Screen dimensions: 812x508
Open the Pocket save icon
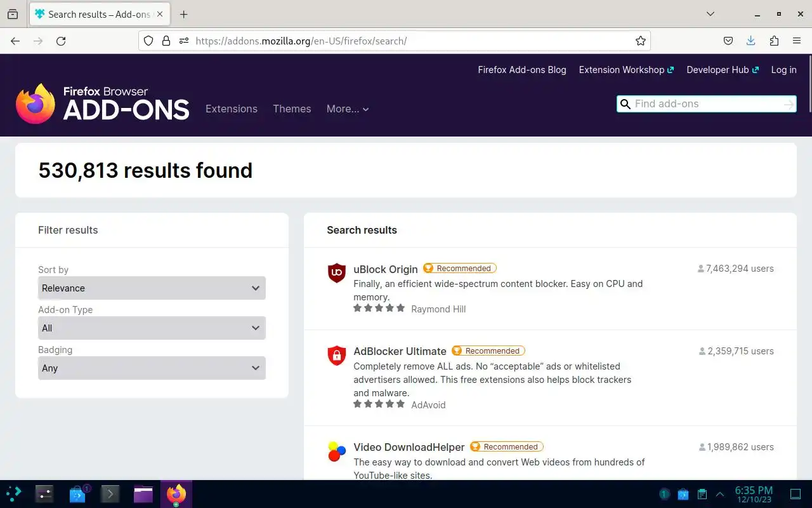click(728, 41)
